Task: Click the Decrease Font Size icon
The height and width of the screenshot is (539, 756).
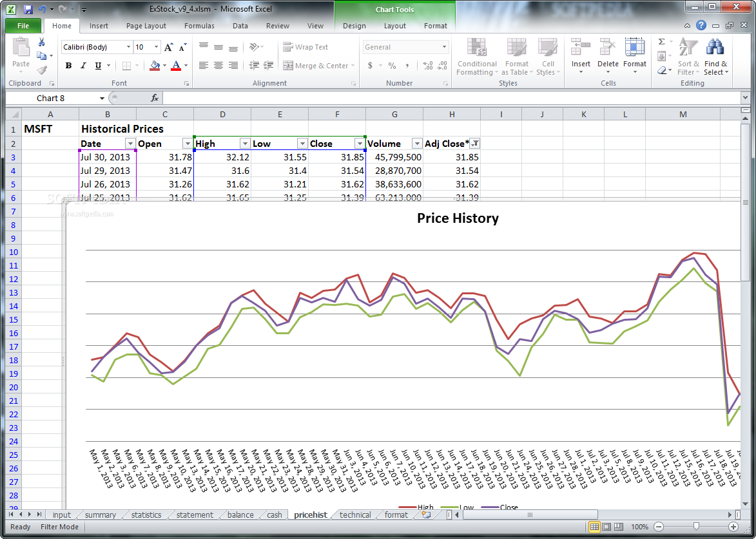Action: click(183, 47)
